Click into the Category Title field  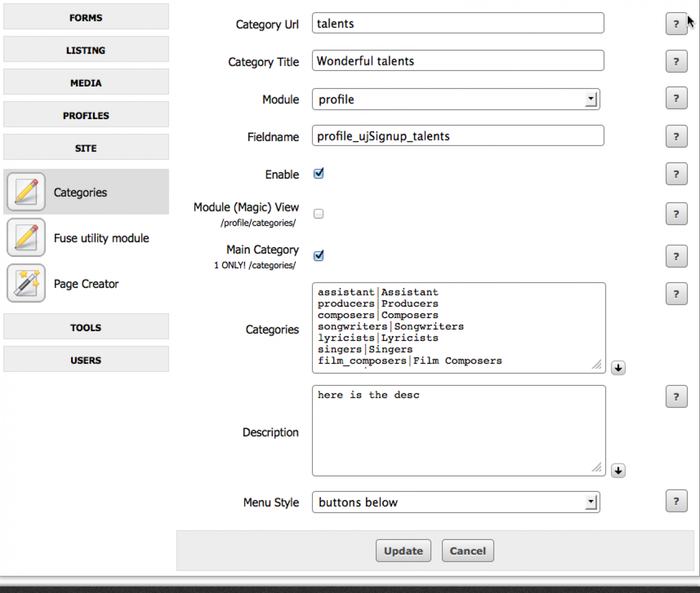[x=458, y=61]
